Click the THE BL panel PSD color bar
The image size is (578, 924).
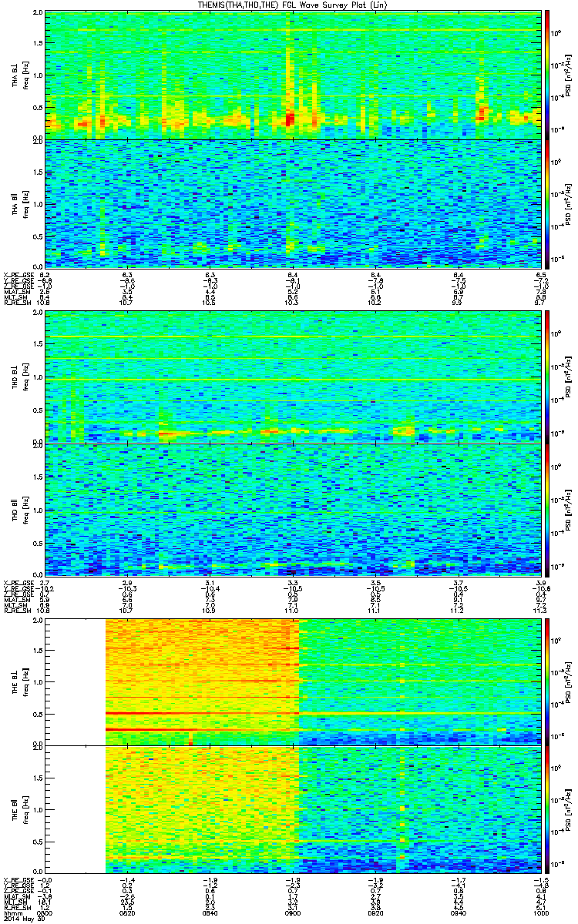click(x=547, y=681)
